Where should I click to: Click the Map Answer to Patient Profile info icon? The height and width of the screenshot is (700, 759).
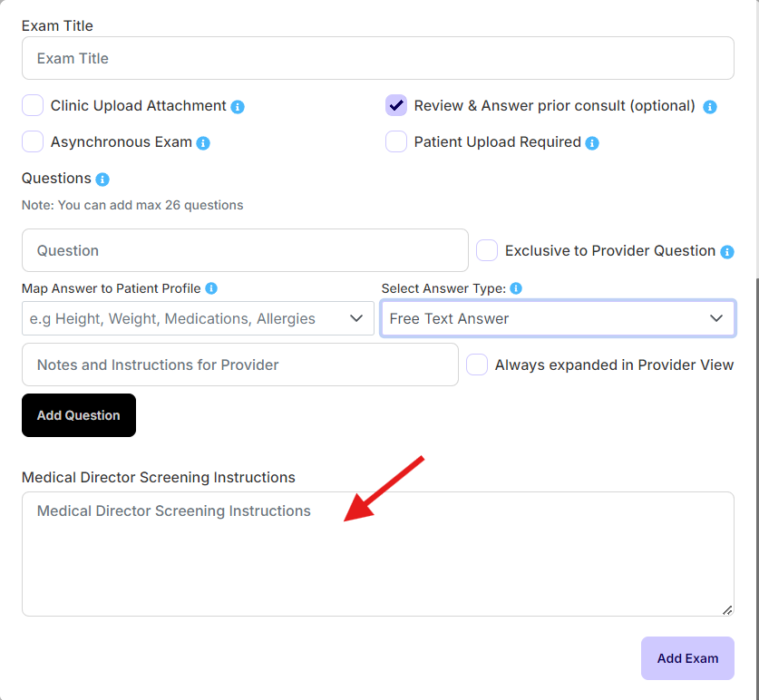210,288
